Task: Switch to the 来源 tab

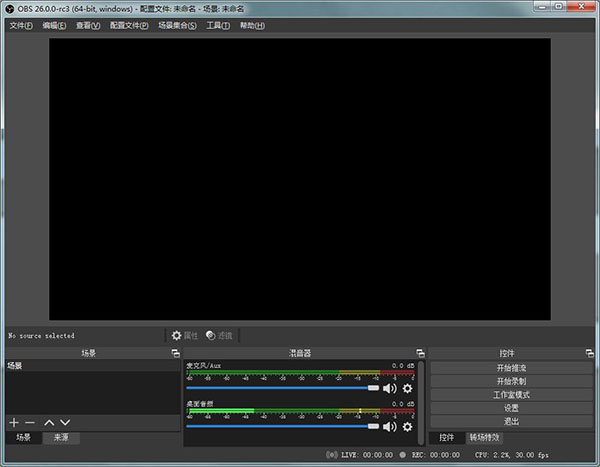Action: 61,438
